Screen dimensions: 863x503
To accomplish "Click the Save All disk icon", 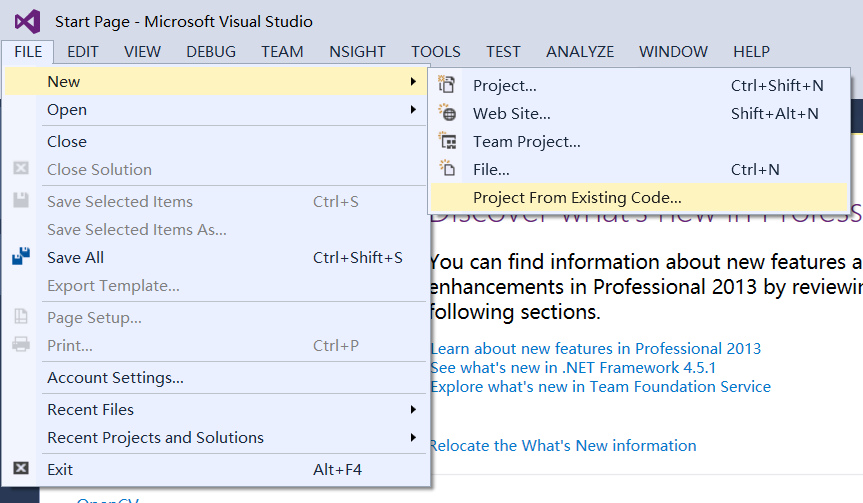I will [21, 256].
